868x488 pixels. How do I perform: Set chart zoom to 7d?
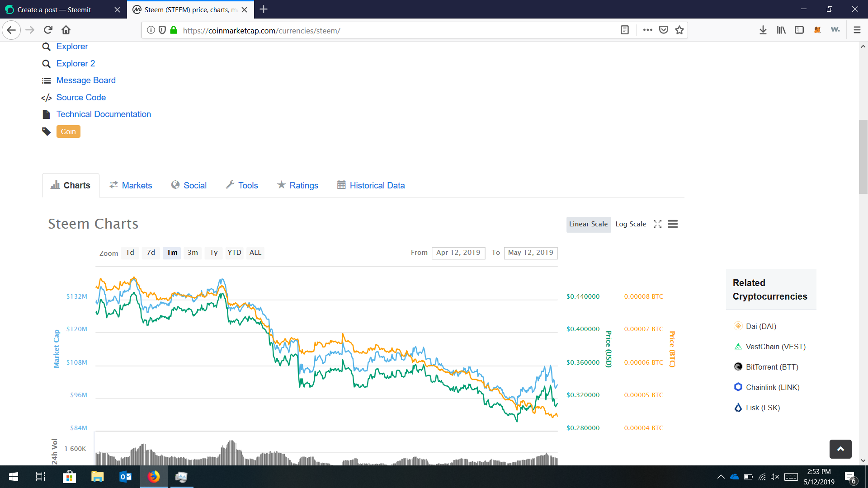click(151, 253)
